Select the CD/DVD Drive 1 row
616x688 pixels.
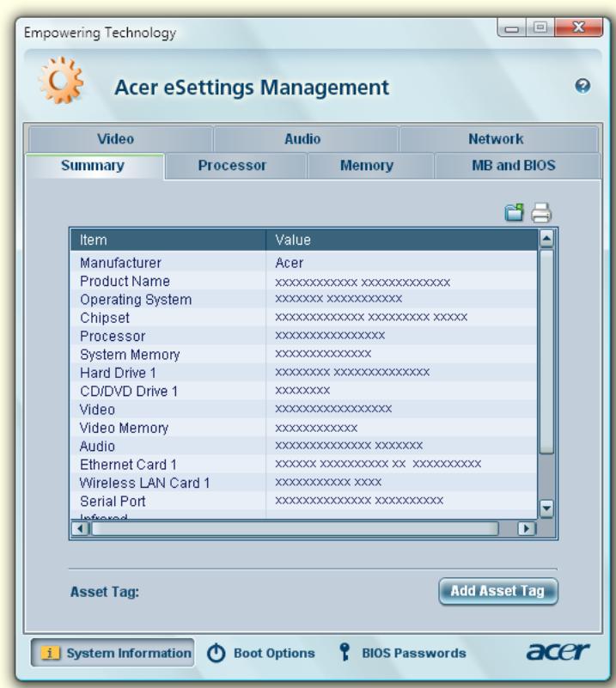pyautogui.click(x=303, y=392)
